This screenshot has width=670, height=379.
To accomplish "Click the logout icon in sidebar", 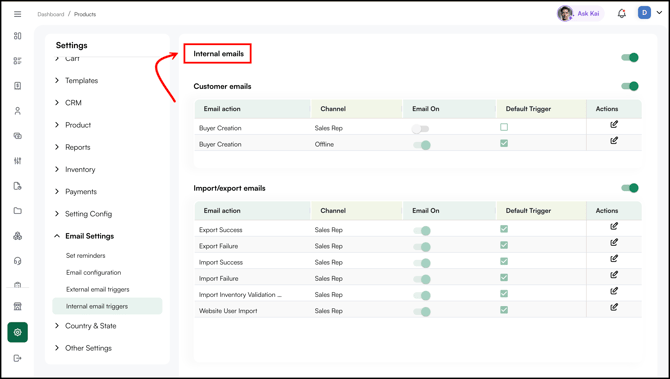I will click(18, 358).
